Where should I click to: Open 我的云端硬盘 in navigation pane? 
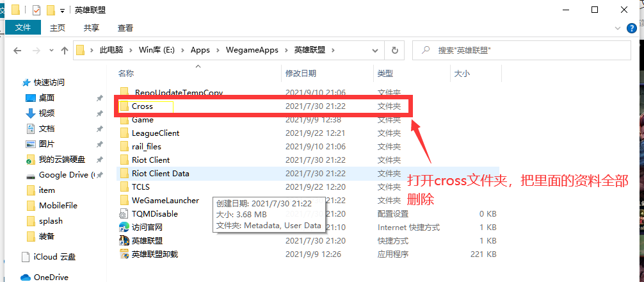point(62,160)
